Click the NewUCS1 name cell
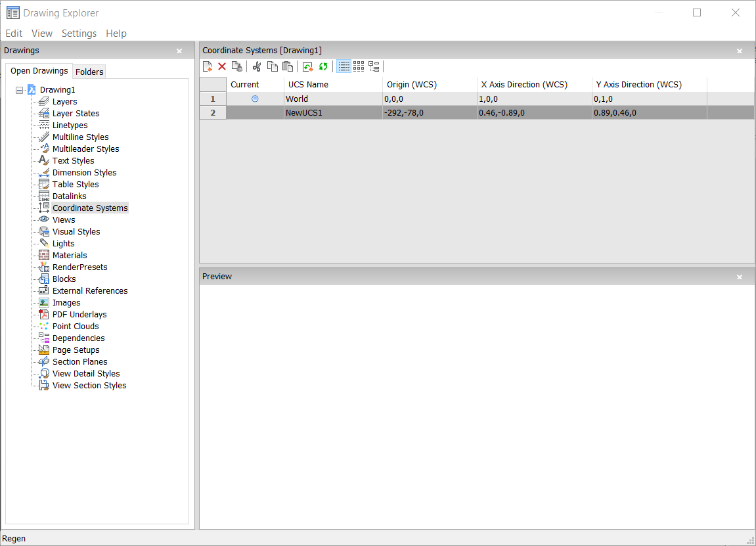This screenshot has height=546, width=756. tap(304, 113)
